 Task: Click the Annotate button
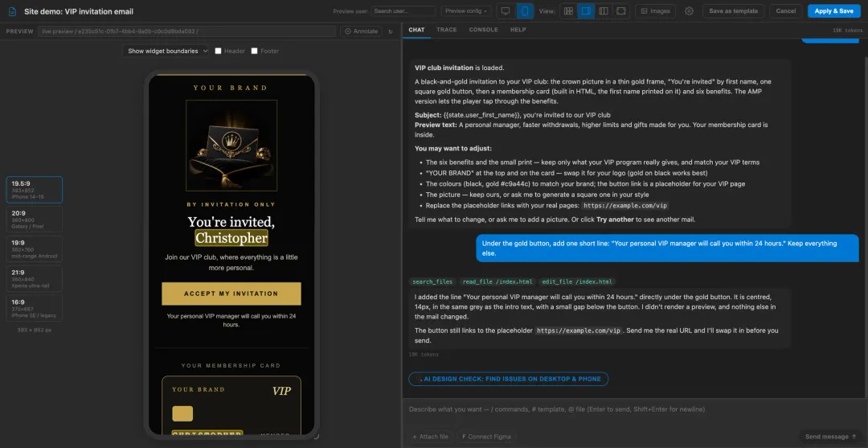click(x=361, y=31)
